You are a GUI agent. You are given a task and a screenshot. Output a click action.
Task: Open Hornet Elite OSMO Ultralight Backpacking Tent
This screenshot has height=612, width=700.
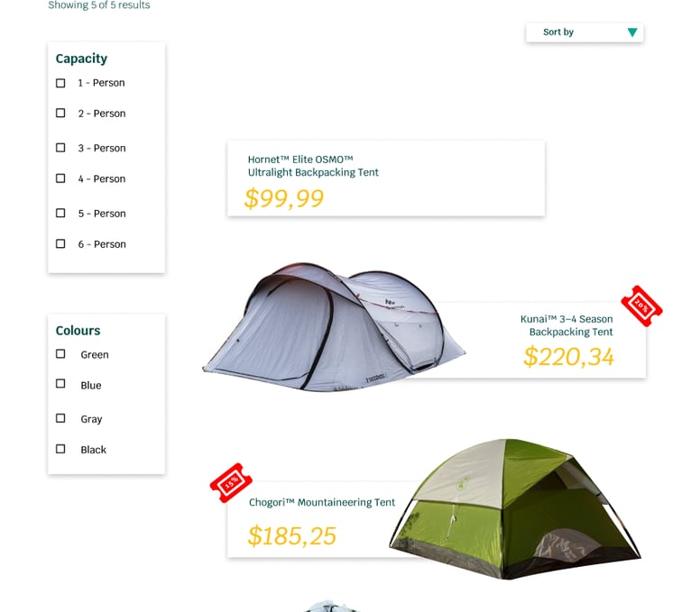pyautogui.click(x=313, y=166)
